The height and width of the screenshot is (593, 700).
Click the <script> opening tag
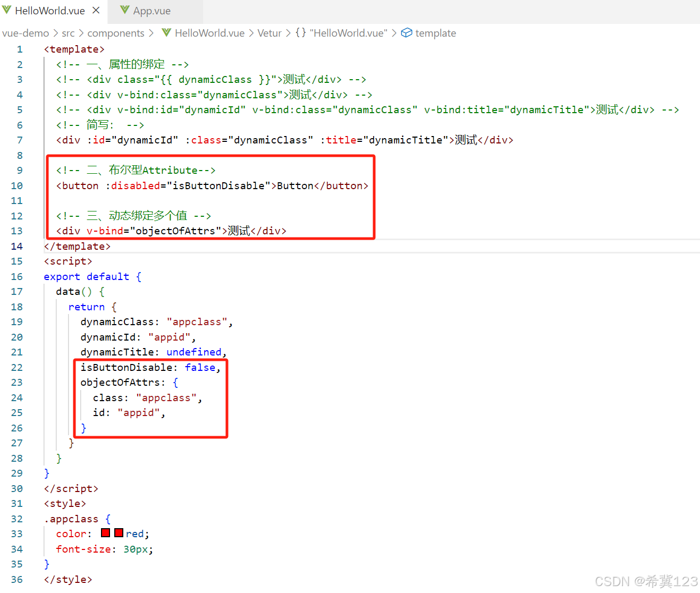pos(68,261)
